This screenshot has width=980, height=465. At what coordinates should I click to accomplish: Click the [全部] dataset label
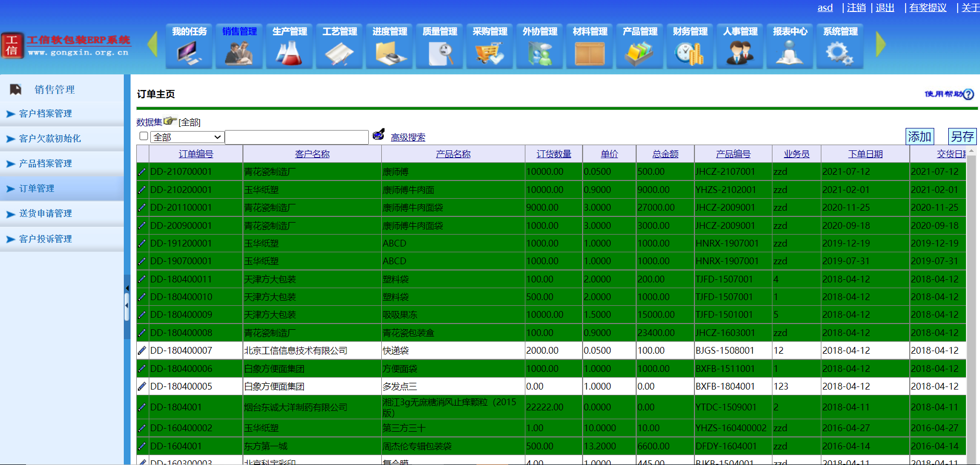point(190,122)
